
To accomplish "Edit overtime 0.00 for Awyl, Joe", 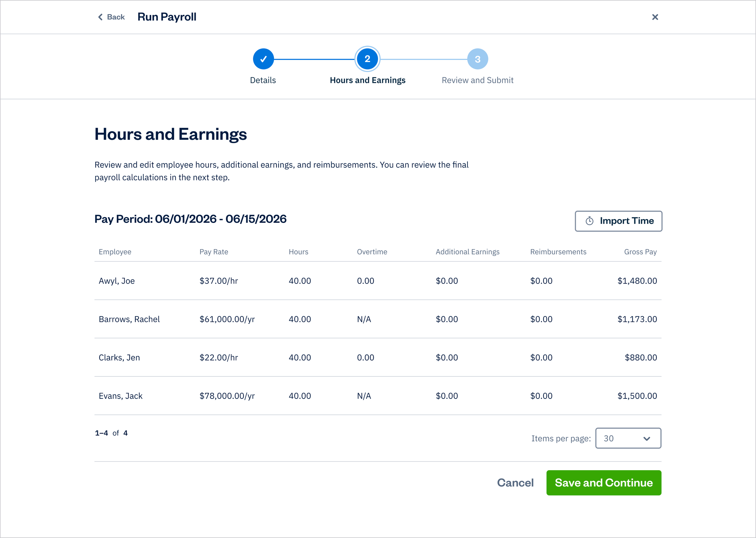I will pyautogui.click(x=365, y=281).
